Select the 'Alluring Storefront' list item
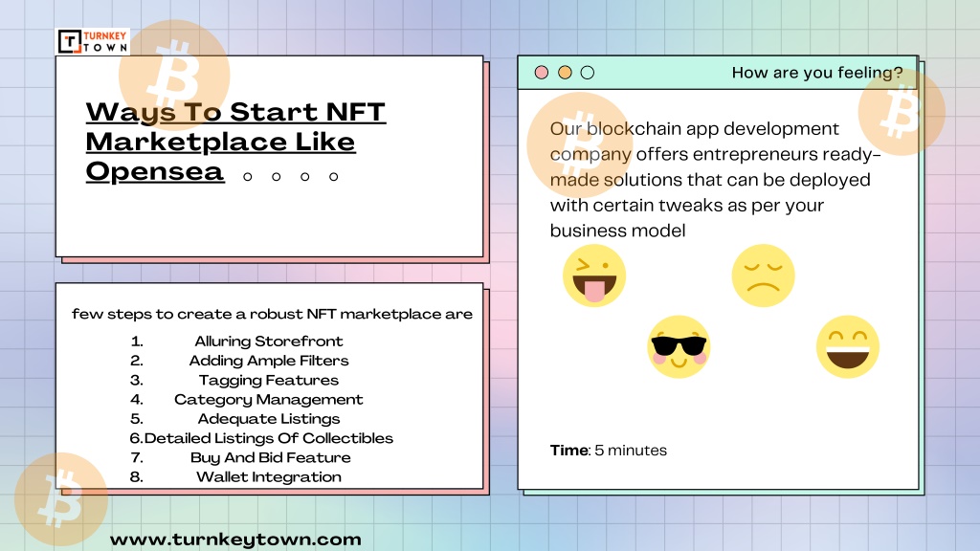 269,342
